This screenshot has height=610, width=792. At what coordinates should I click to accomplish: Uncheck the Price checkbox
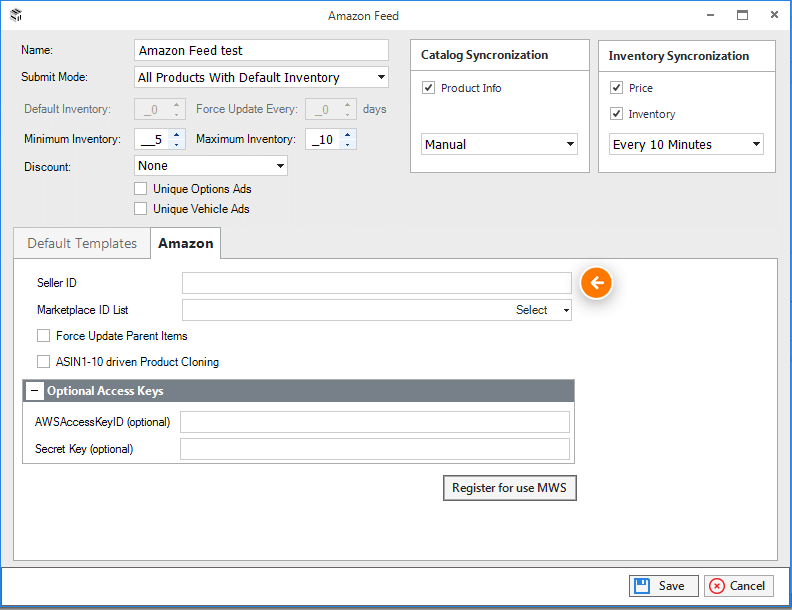(x=616, y=88)
